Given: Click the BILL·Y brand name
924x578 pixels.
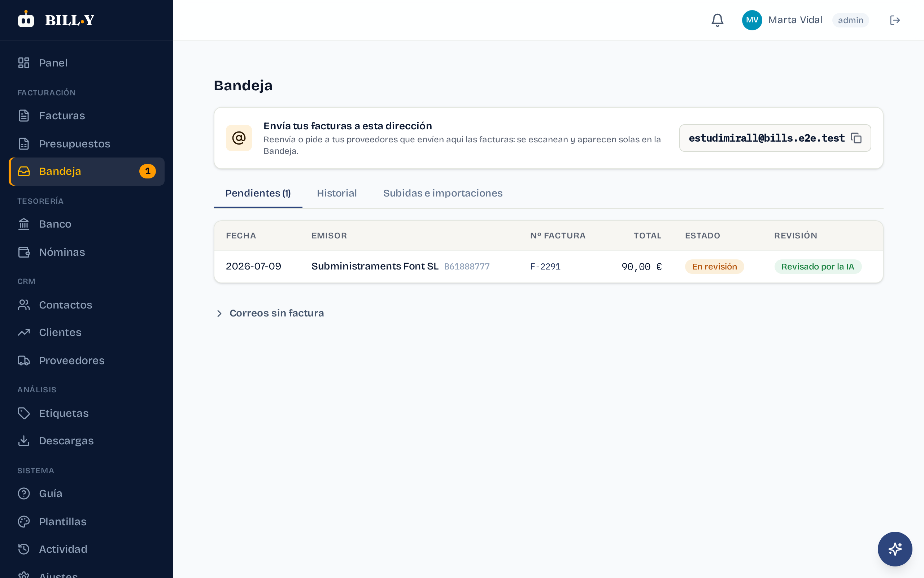Looking at the screenshot, I should coord(70,20).
